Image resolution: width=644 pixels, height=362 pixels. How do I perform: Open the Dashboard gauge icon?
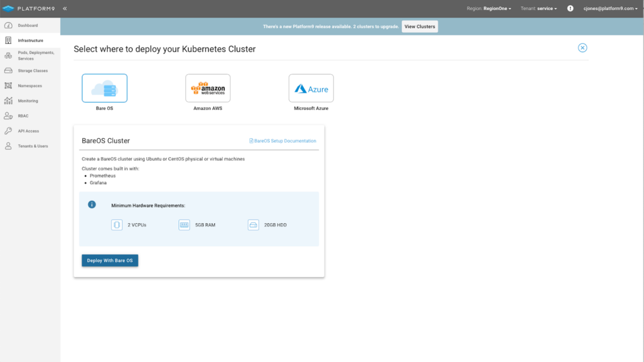click(8, 25)
